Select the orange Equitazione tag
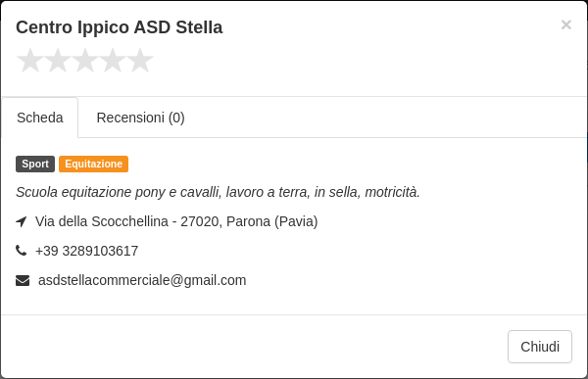588x379 pixels. [94, 165]
